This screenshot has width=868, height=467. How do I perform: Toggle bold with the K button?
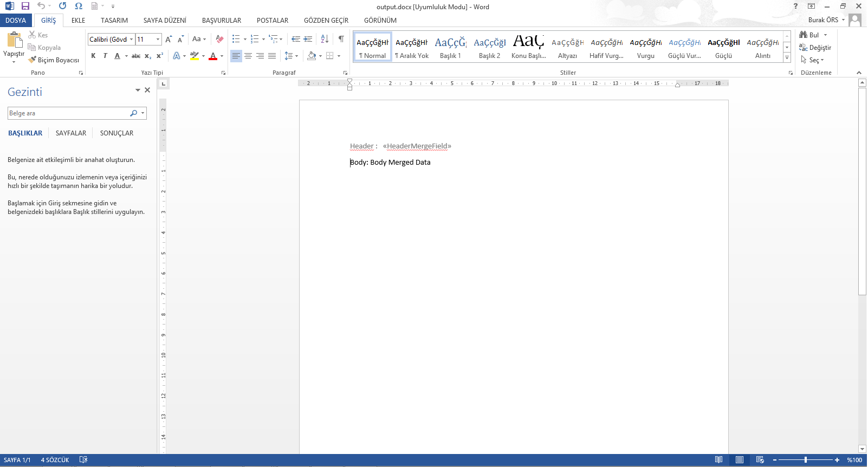(x=93, y=56)
